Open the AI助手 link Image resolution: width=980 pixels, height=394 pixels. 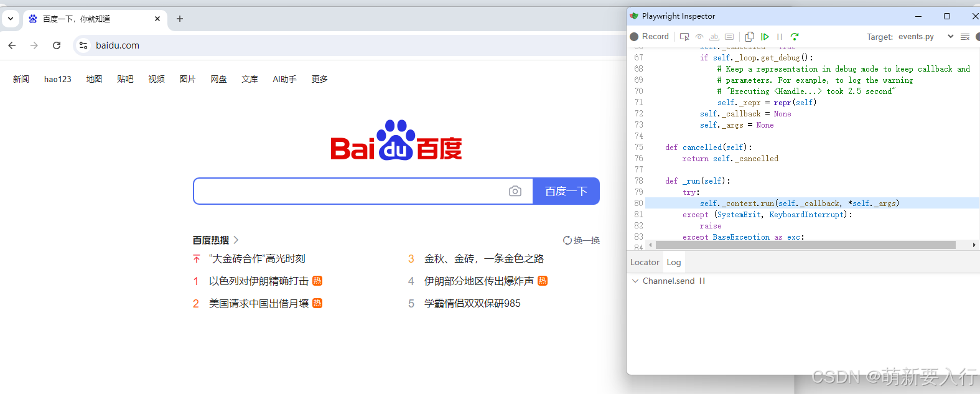[284, 79]
